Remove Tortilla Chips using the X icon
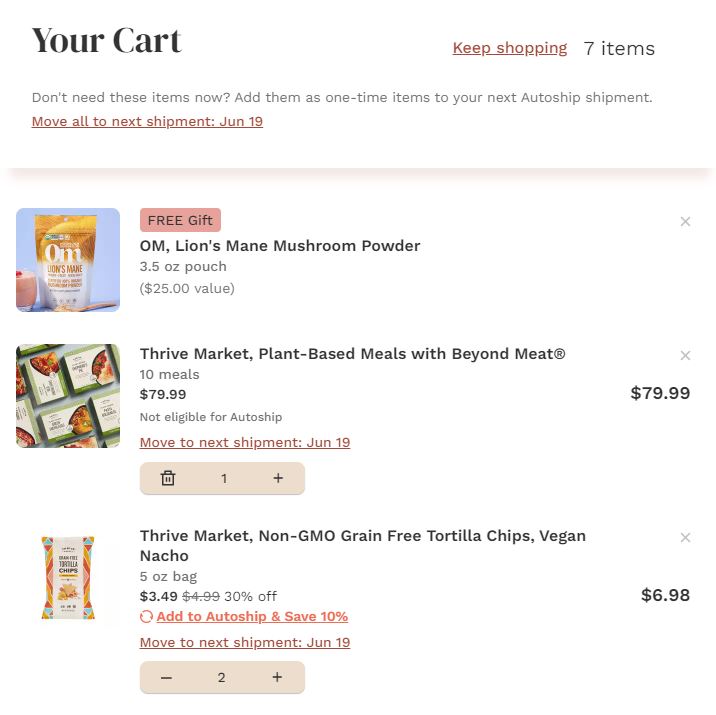Image resolution: width=716 pixels, height=715 pixels. point(685,538)
